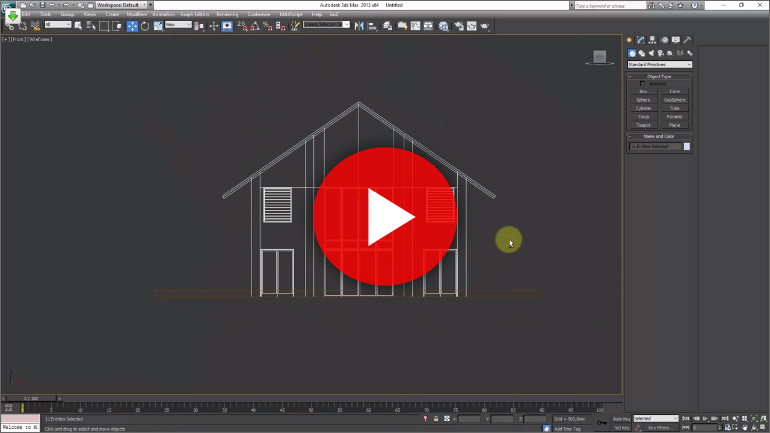Image resolution: width=770 pixels, height=433 pixels.
Task: Open the Render Setup icon
Action: [459, 26]
